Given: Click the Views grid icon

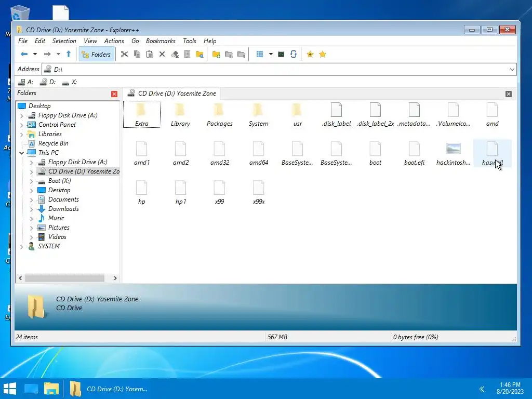Looking at the screenshot, I should pos(260,54).
